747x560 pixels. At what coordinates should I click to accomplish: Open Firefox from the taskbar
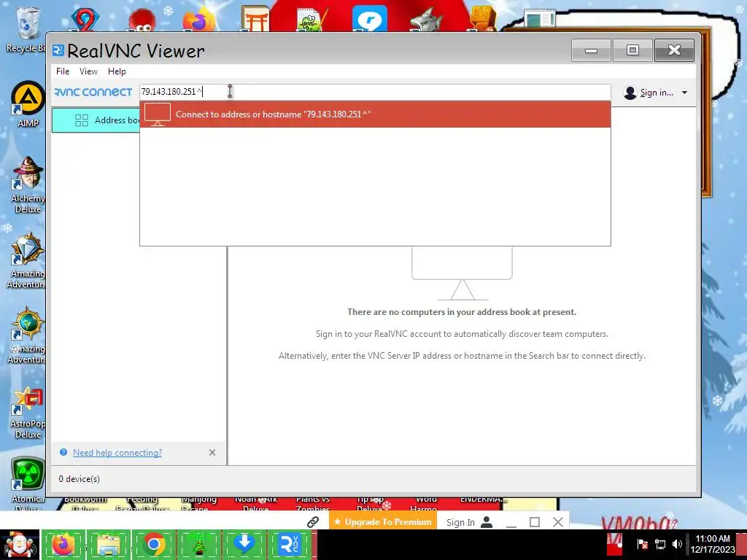point(63,545)
